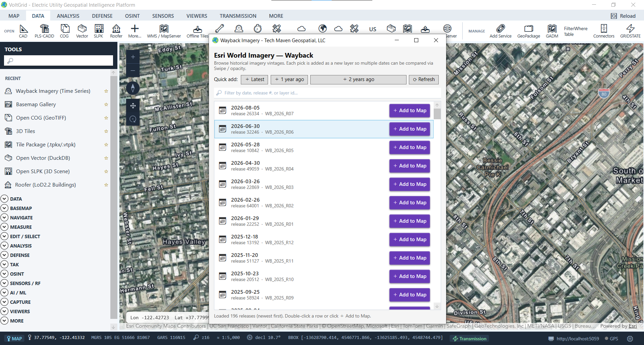Click quick add 2 years ago

click(x=358, y=79)
